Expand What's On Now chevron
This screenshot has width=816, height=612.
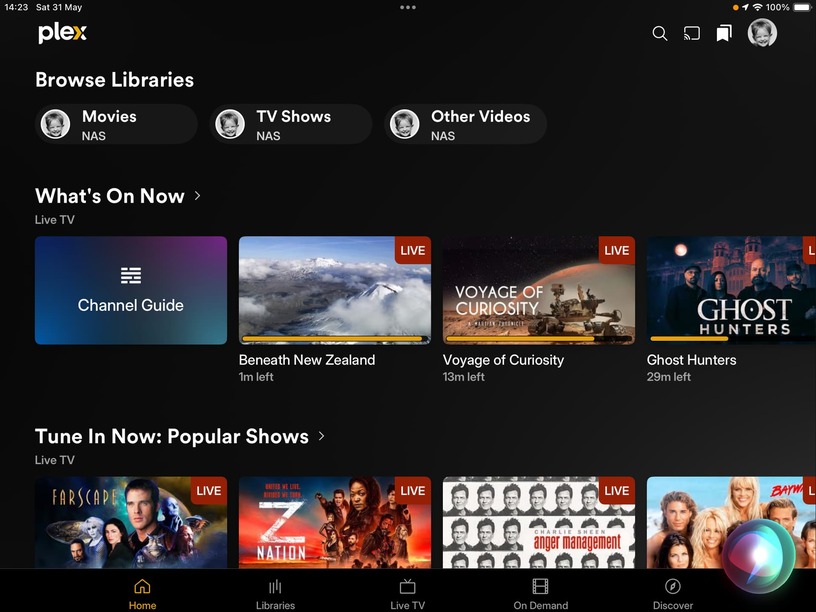pyautogui.click(x=198, y=196)
